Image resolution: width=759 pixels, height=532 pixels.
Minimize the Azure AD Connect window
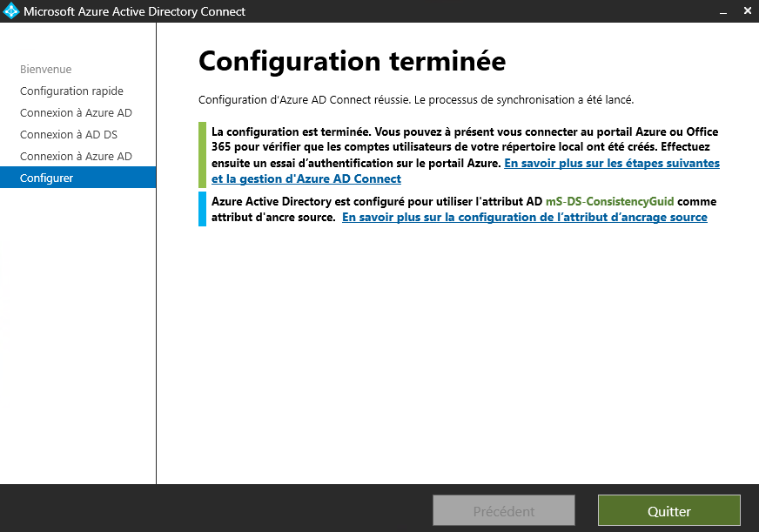723,11
